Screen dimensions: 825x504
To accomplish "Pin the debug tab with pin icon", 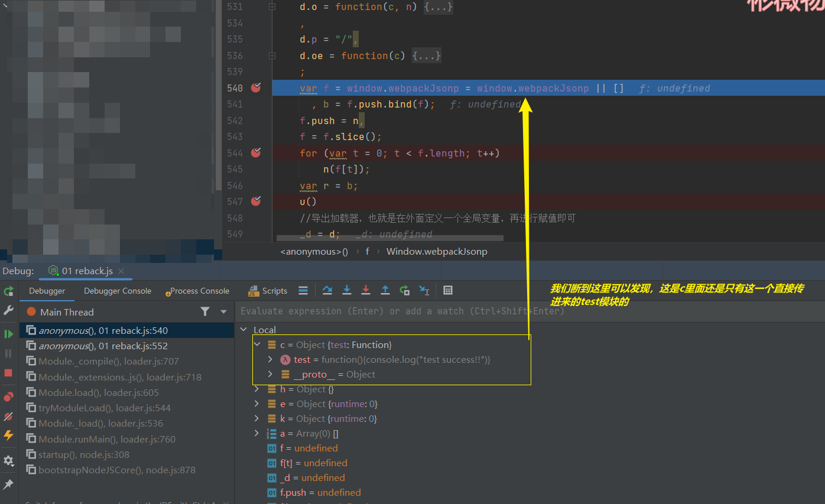I will click(x=8, y=484).
